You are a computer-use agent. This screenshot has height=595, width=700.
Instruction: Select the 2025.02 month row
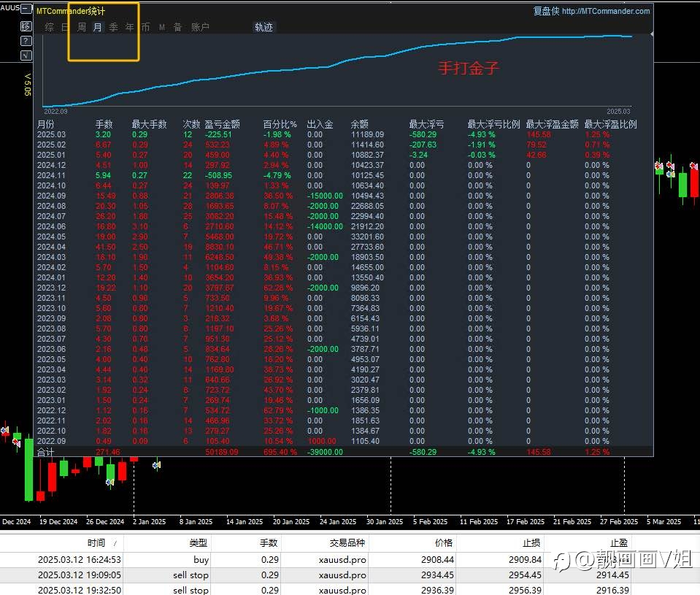(344, 145)
